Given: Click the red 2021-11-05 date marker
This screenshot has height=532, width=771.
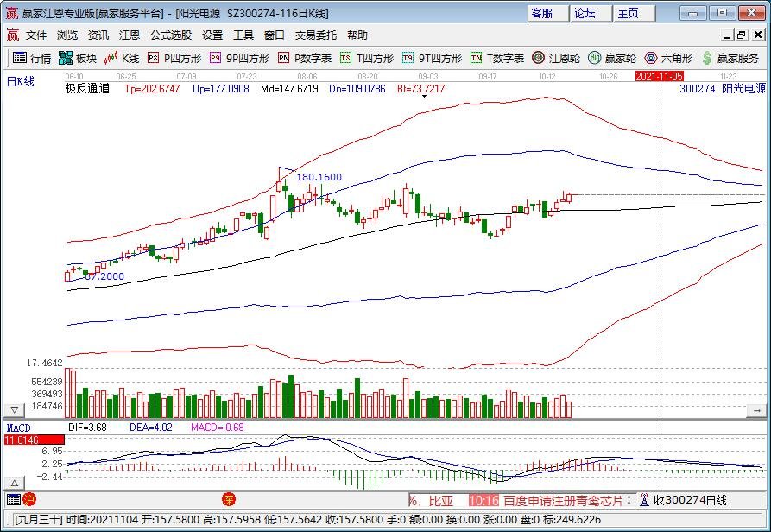Looking at the screenshot, I should [660, 76].
